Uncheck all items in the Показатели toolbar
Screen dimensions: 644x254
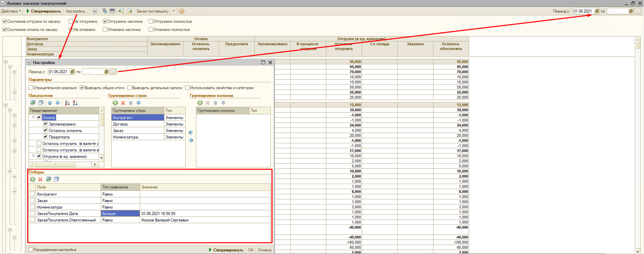(41, 103)
